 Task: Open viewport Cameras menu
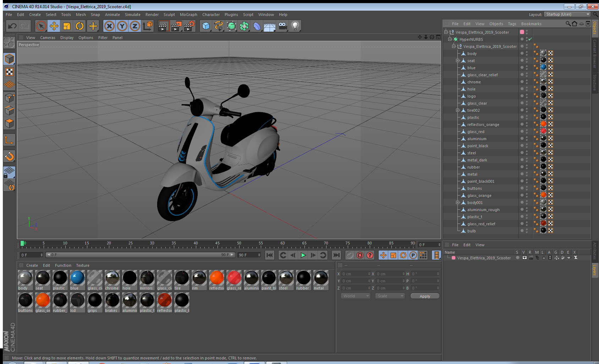click(48, 38)
